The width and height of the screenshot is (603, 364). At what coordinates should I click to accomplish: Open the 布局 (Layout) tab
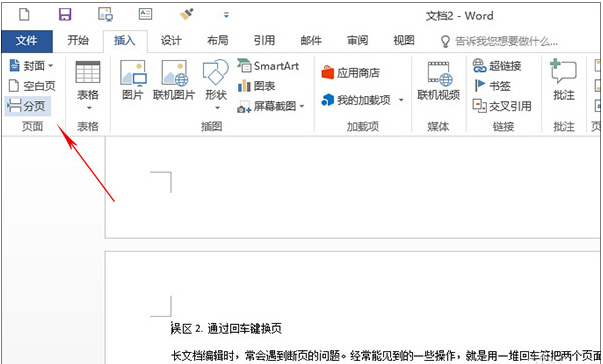[x=218, y=40]
